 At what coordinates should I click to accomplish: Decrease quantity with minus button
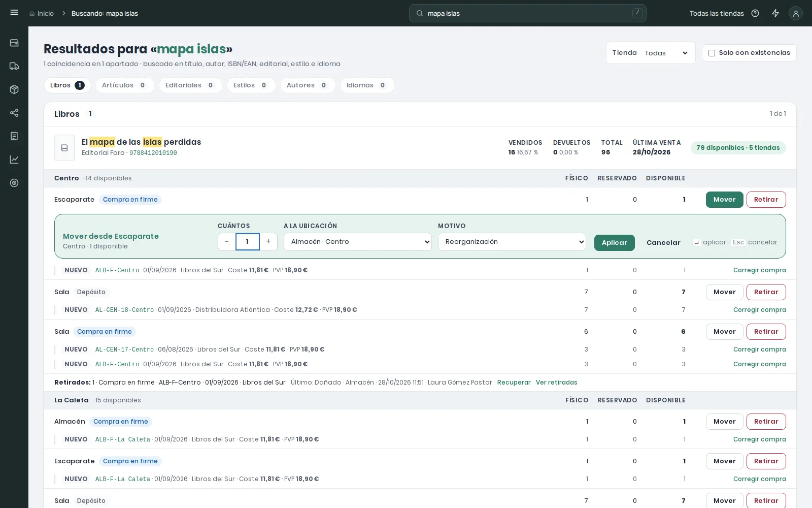[x=227, y=242]
